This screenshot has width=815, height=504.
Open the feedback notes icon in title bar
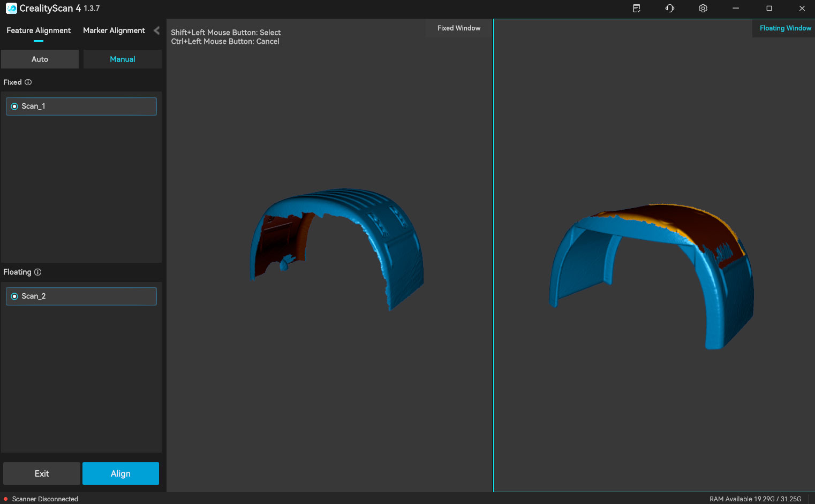pos(636,9)
